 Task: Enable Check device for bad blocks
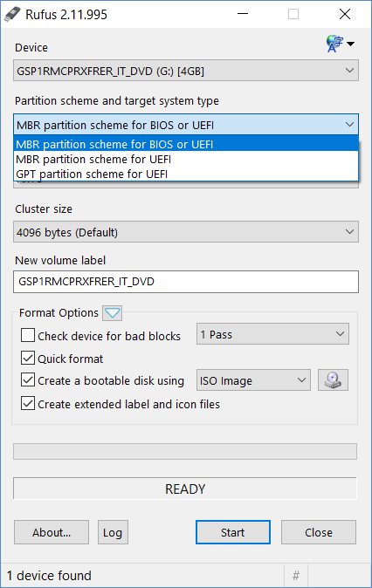coord(28,335)
